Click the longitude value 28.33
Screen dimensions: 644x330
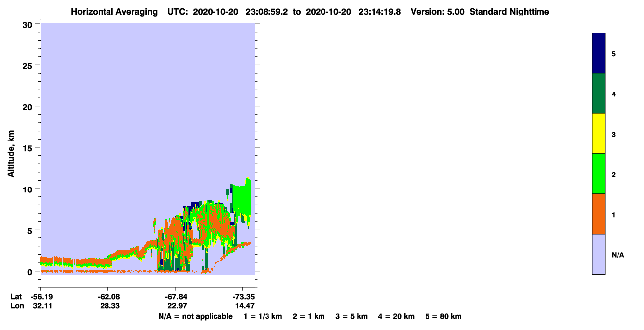click(x=109, y=306)
